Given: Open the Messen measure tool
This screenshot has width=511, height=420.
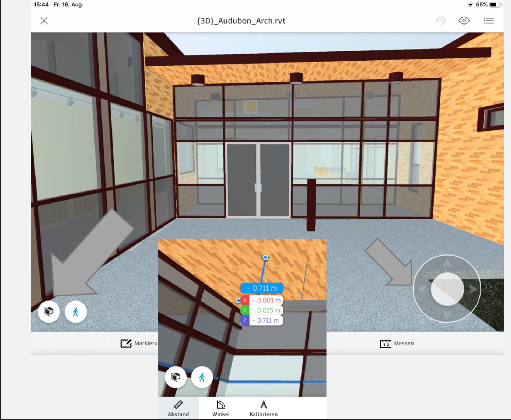Looking at the screenshot, I should (x=397, y=344).
